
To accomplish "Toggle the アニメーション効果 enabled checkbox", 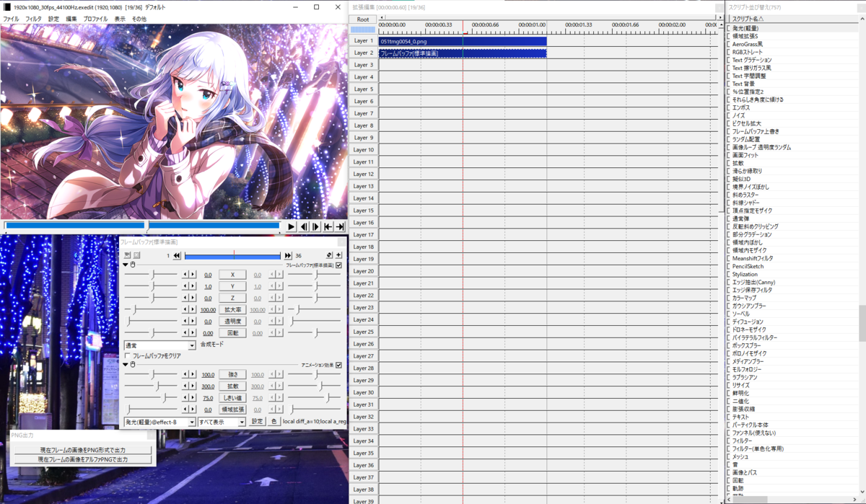I will [x=338, y=365].
